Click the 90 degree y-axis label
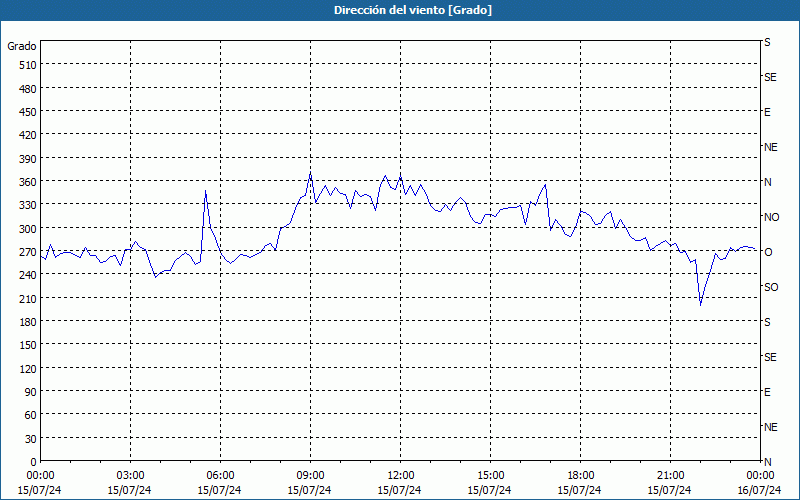The image size is (800, 500). pos(29,392)
